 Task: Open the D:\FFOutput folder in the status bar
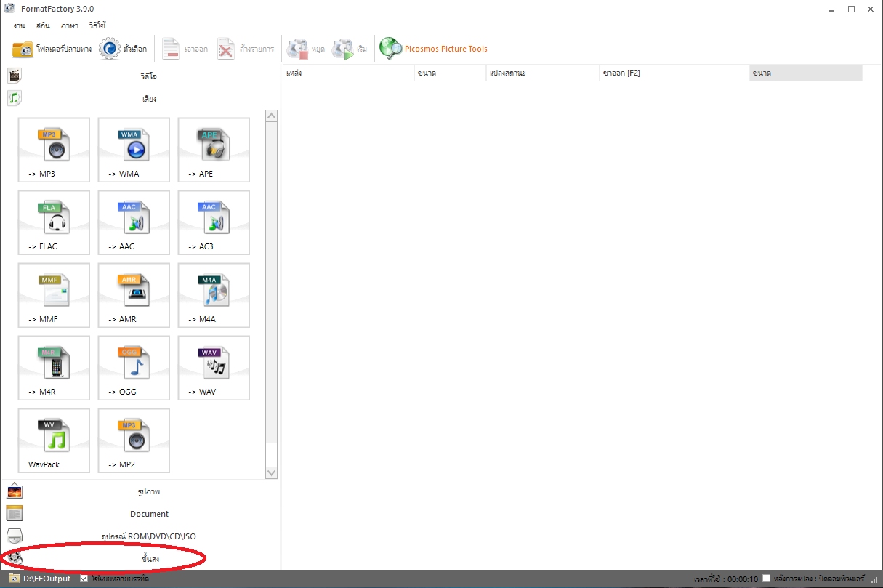pos(47,579)
